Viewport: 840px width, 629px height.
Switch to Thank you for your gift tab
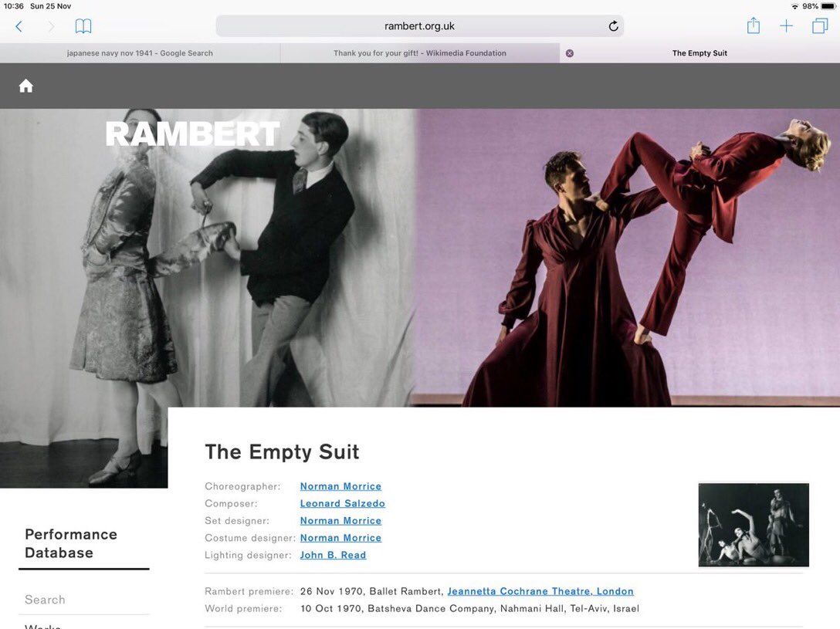[x=419, y=53]
